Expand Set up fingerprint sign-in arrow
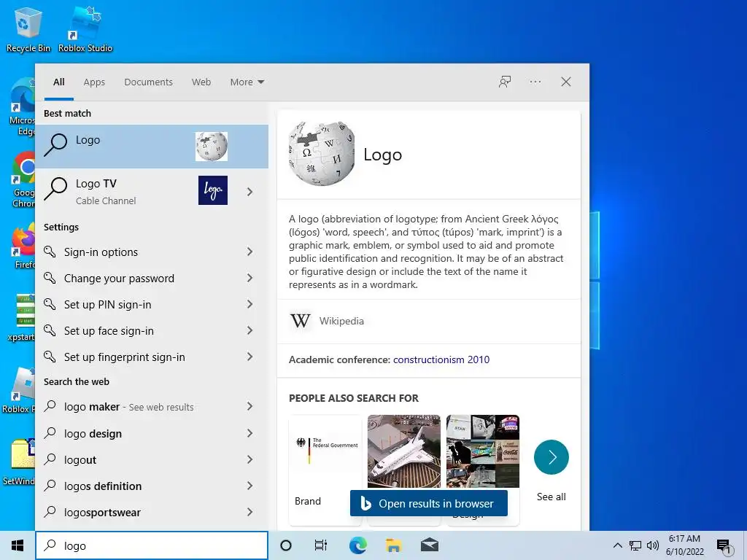 250,356
